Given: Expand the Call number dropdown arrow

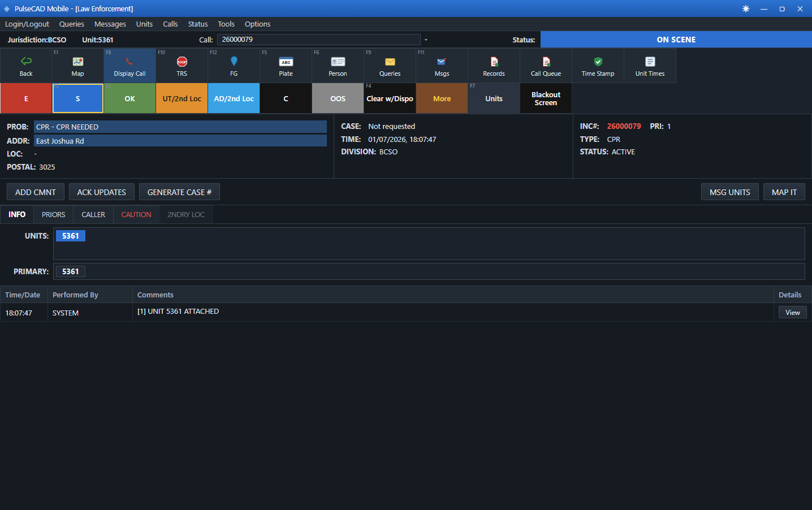Looking at the screenshot, I should 426,40.
